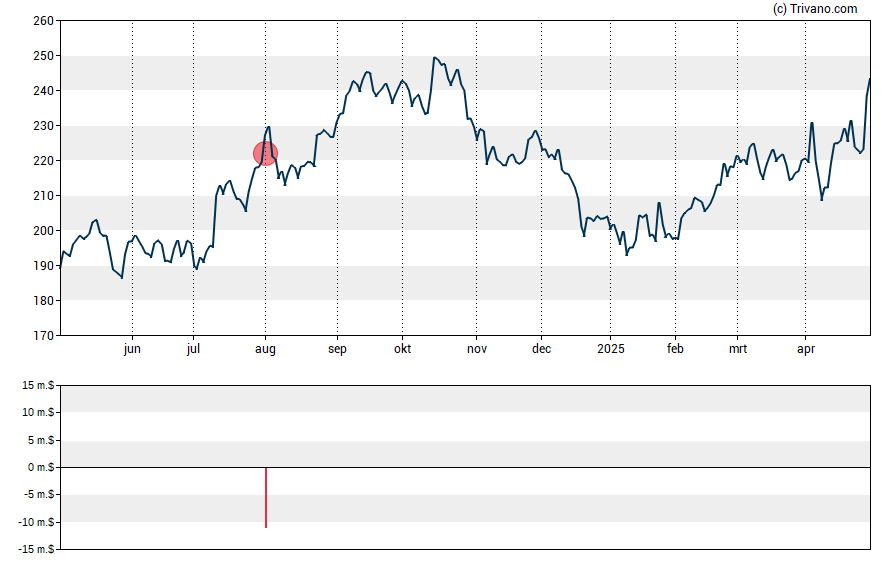Click the 5 m.$ volume axis label
The image size is (888, 565).
pos(41,440)
